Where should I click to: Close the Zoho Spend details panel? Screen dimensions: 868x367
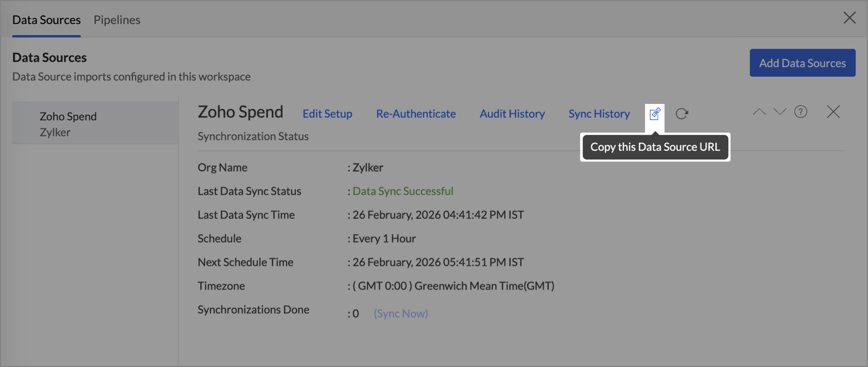(x=833, y=112)
